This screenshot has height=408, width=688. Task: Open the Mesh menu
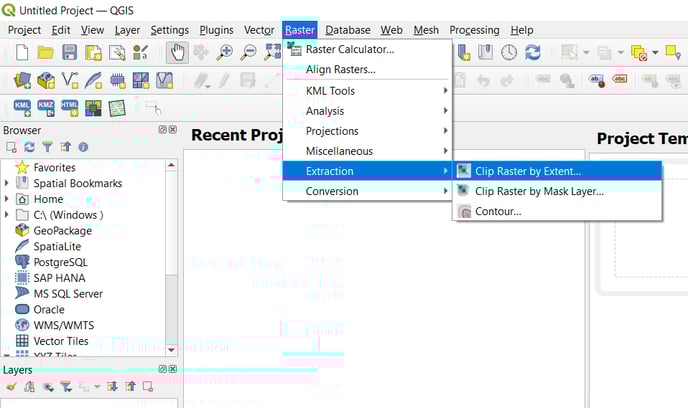point(426,30)
